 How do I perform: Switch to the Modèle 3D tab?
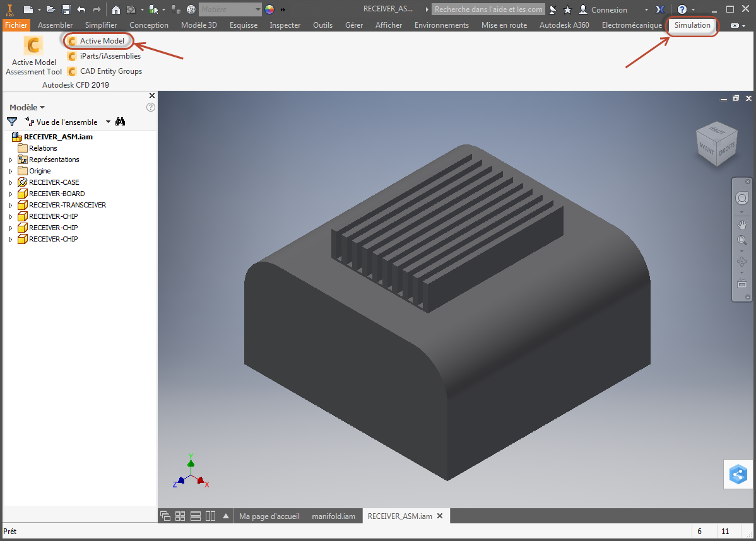click(199, 25)
